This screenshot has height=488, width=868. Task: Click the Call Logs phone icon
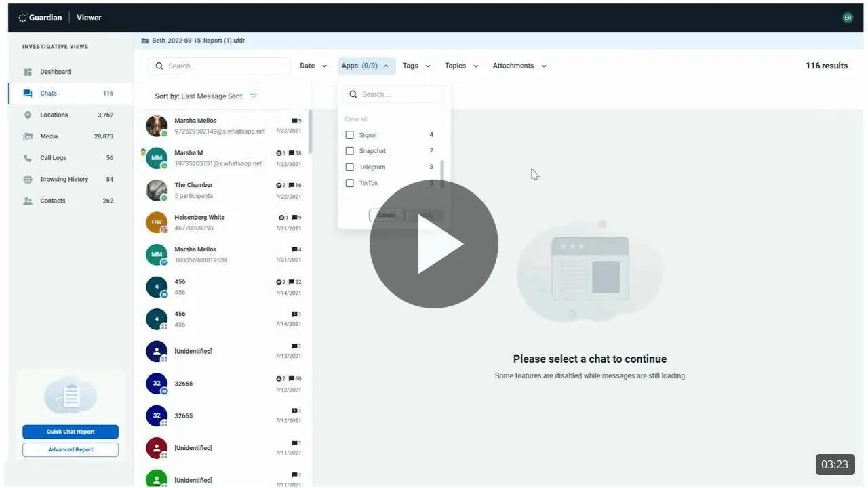pos(28,158)
